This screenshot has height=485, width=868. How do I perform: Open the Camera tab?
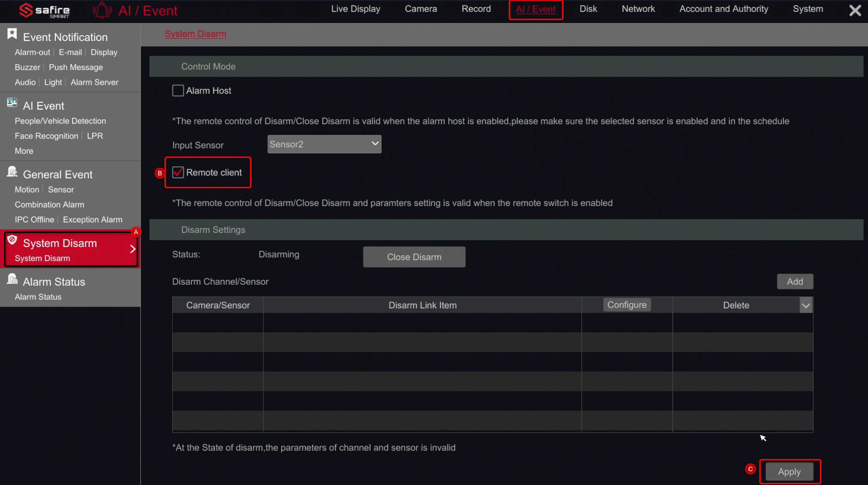pyautogui.click(x=421, y=9)
